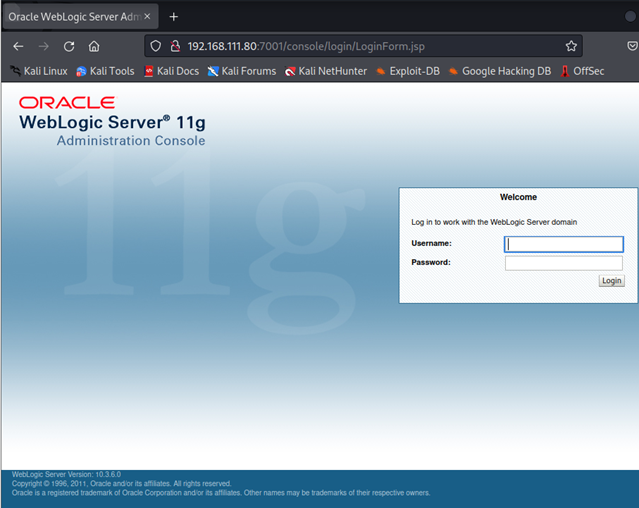Open Google Hacking DB bookmark

(x=500, y=71)
